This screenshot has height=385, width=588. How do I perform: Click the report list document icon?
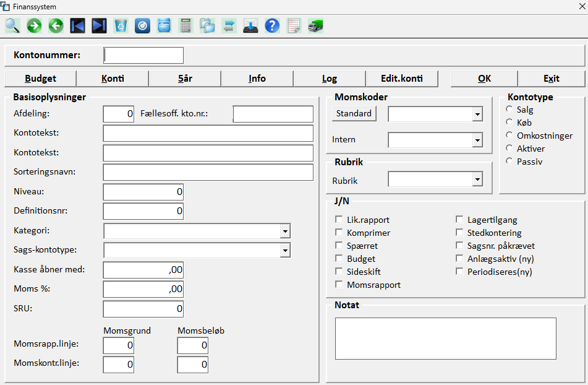click(294, 26)
